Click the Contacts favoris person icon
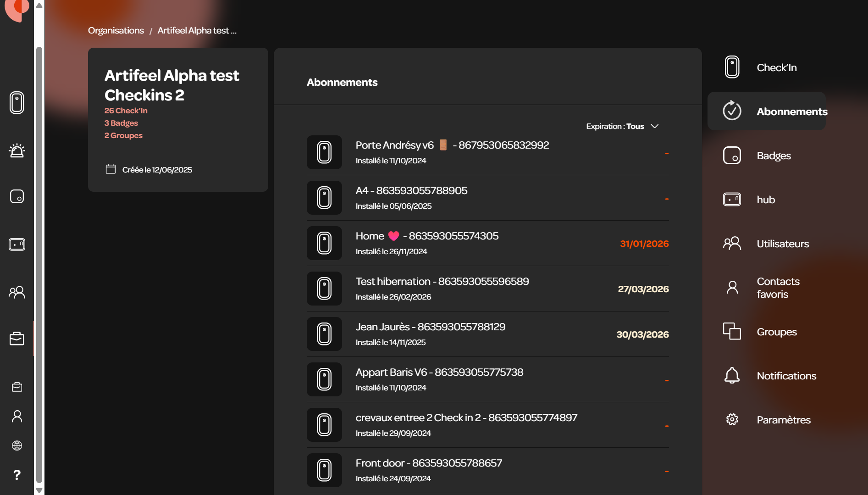This screenshot has width=868, height=495. coord(732,287)
